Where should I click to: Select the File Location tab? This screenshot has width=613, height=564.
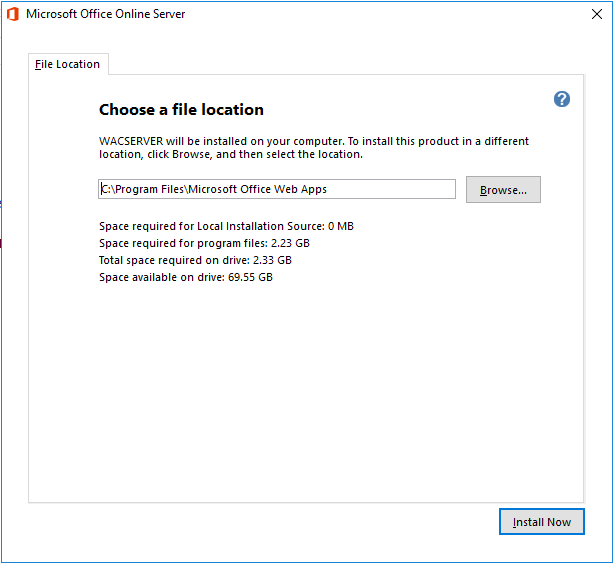(x=68, y=64)
